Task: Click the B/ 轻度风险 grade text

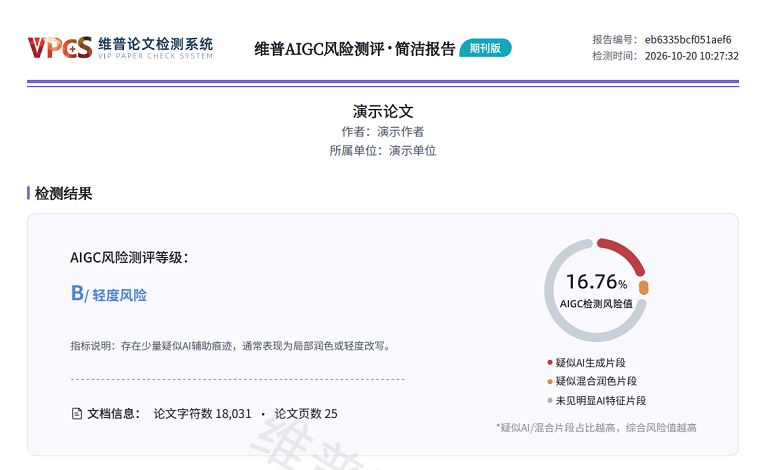Action: point(109,294)
